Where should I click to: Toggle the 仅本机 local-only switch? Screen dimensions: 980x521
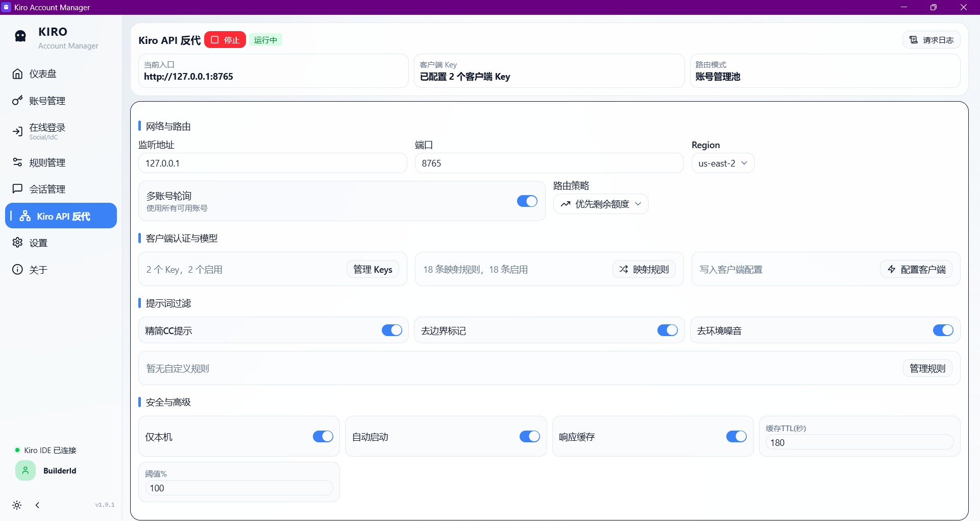(323, 436)
